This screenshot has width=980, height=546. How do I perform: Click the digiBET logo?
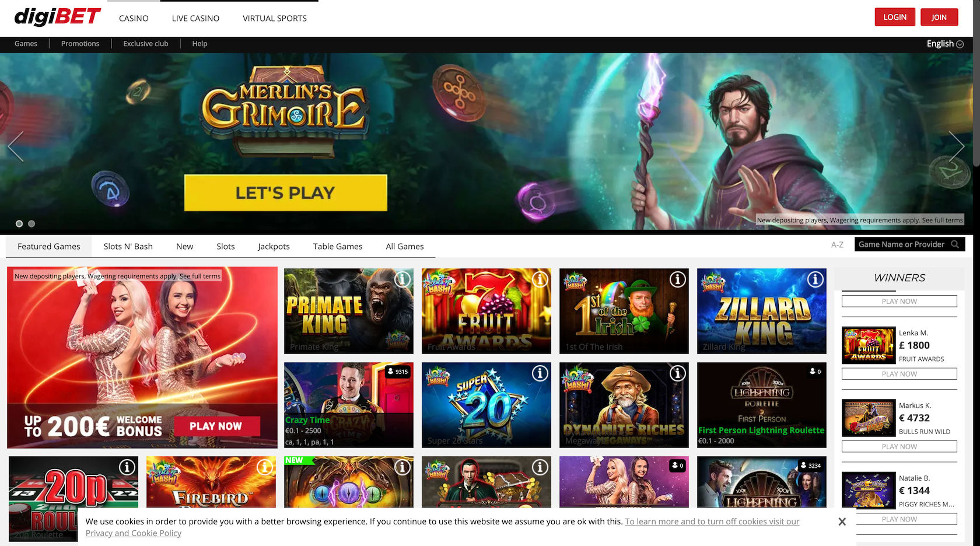[58, 17]
